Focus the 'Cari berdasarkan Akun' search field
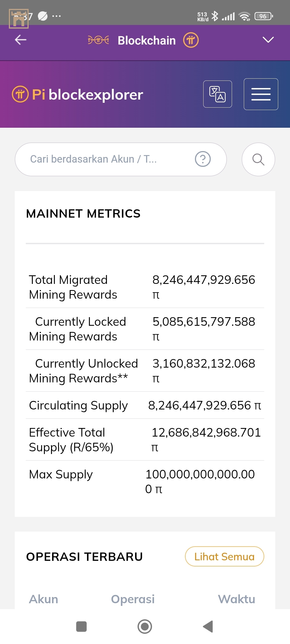The height and width of the screenshot is (644, 290). [x=107, y=159]
